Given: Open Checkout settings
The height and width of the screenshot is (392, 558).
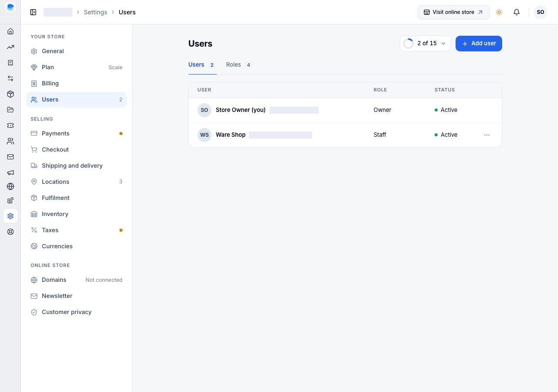Looking at the screenshot, I should [x=76, y=149].
